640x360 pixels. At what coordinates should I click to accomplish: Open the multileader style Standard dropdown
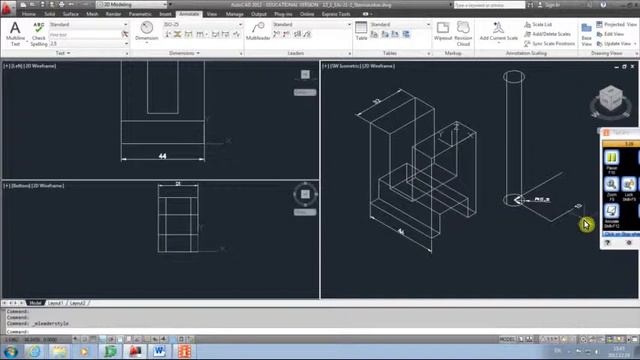(312, 24)
